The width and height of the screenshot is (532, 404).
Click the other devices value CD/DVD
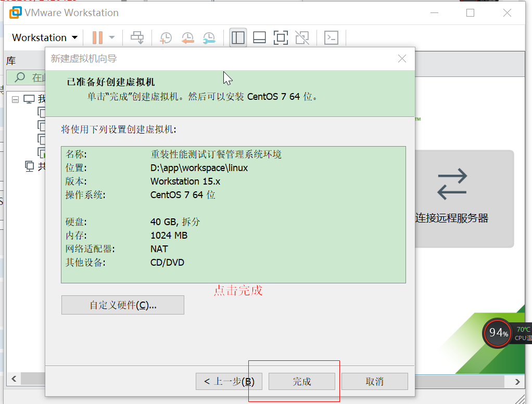[x=167, y=263]
